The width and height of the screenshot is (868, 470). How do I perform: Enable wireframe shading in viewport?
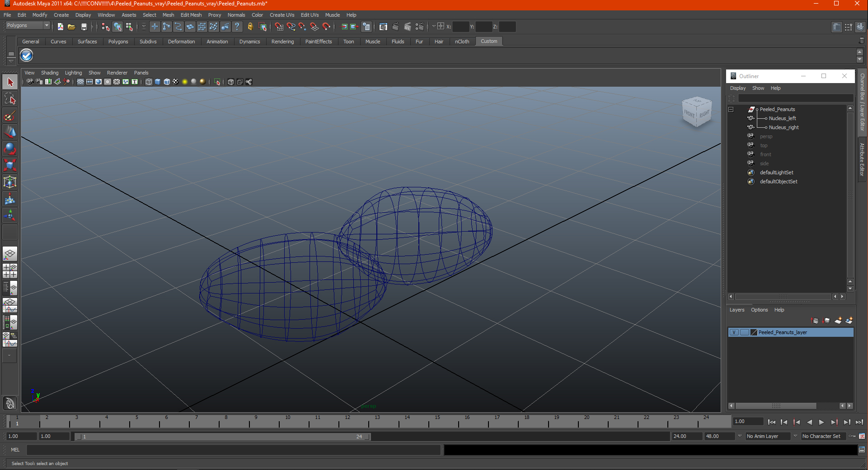pos(149,82)
